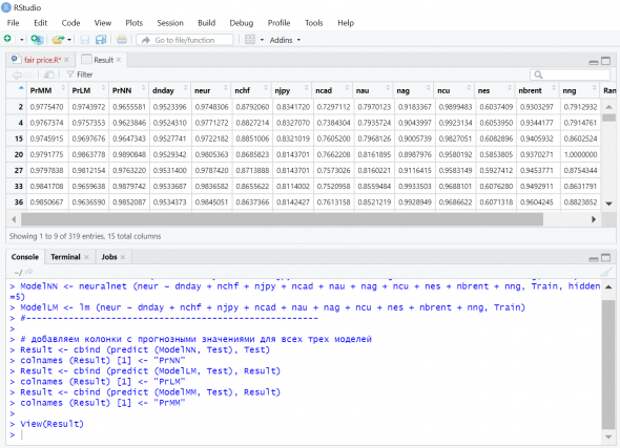Click the horizontal scrollbar right arrow

[x=593, y=219]
